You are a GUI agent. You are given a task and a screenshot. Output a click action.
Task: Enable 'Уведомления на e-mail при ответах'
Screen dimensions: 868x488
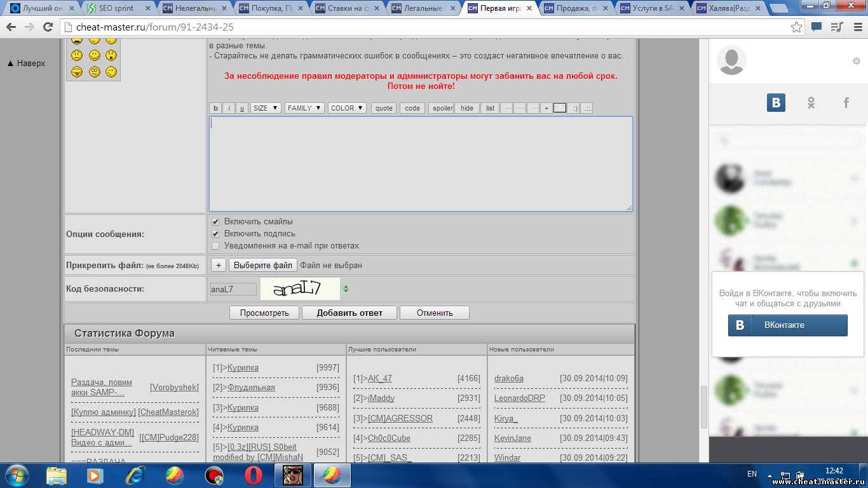click(x=215, y=246)
